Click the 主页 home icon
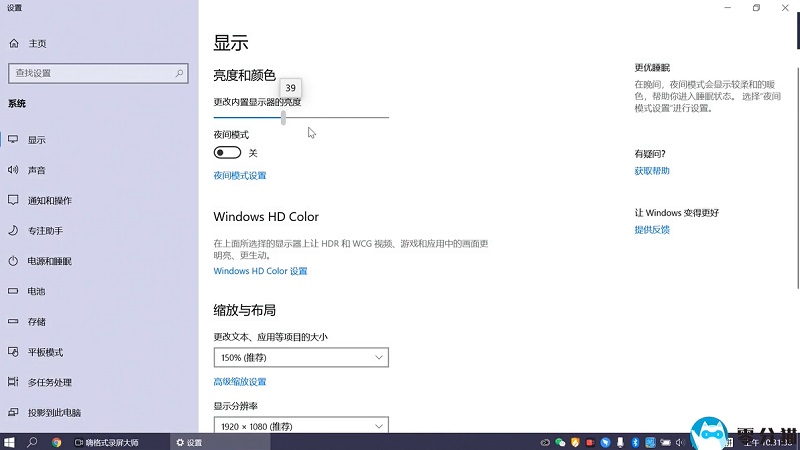This screenshot has width=800, height=450. tap(14, 44)
